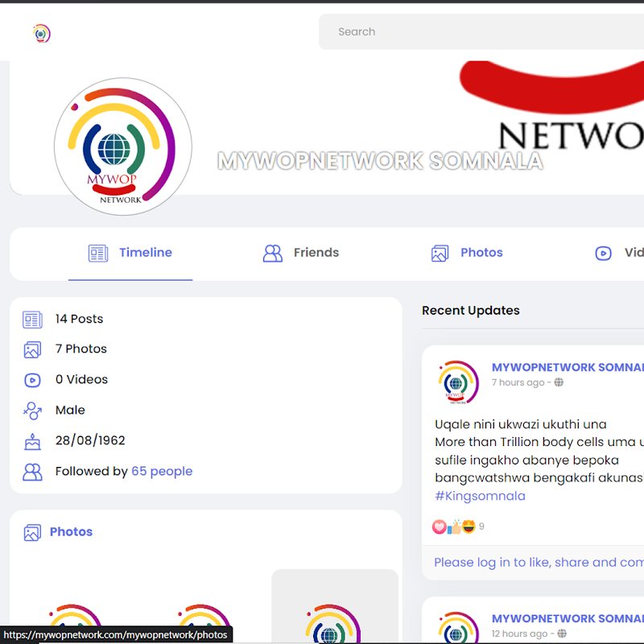This screenshot has width=644, height=644.
Task: Switch to the Photos tab
Action: tap(467, 253)
